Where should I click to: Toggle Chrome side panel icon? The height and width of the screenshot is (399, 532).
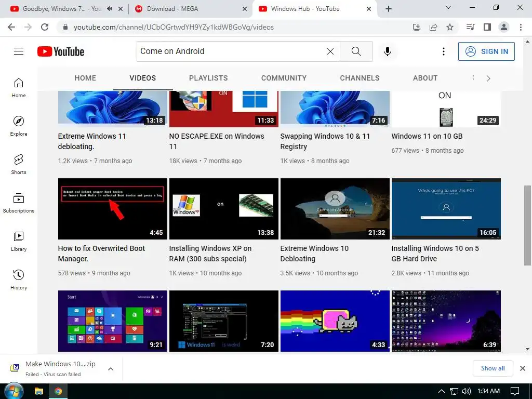487,27
